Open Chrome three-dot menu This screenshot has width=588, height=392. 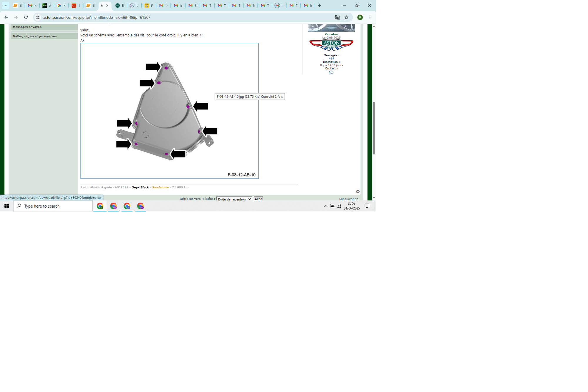(x=370, y=17)
